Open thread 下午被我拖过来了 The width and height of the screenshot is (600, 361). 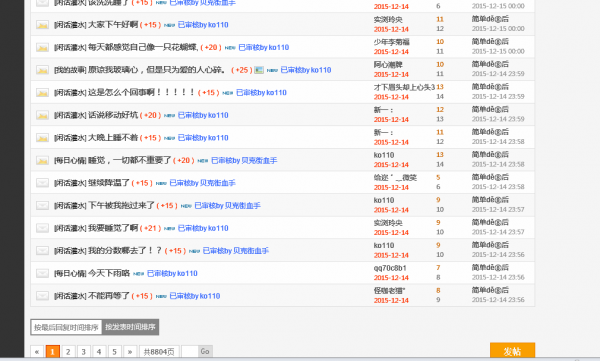pyautogui.click(x=121, y=206)
